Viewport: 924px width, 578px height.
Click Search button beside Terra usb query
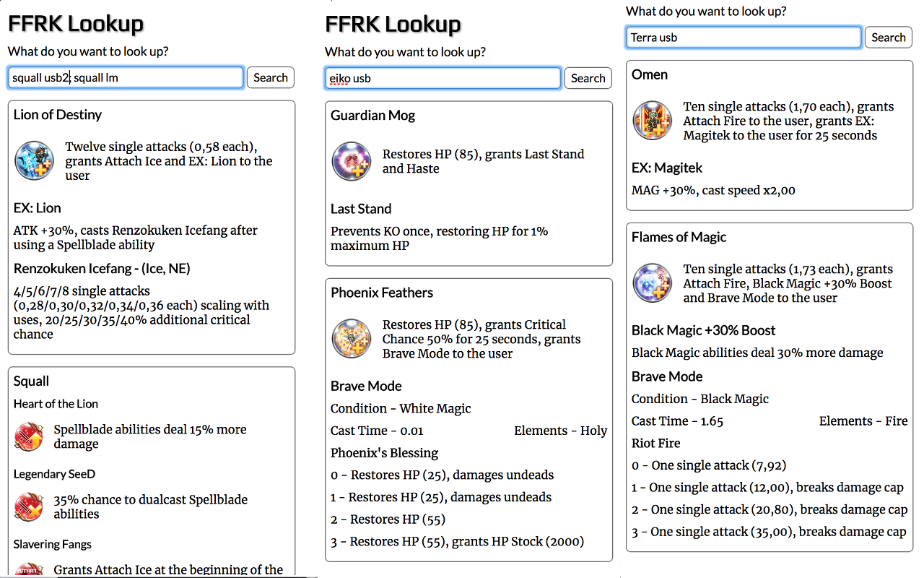click(x=889, y=38)
